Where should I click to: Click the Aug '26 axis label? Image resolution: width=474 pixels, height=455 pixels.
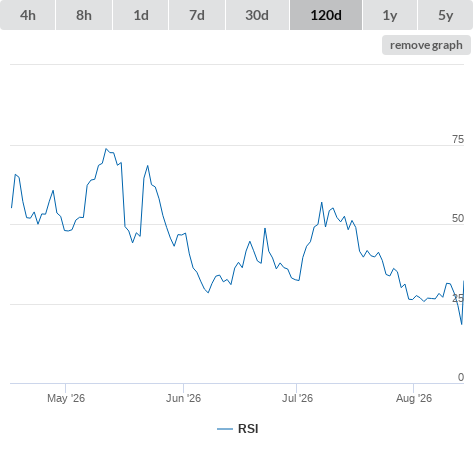coord(414,398)
